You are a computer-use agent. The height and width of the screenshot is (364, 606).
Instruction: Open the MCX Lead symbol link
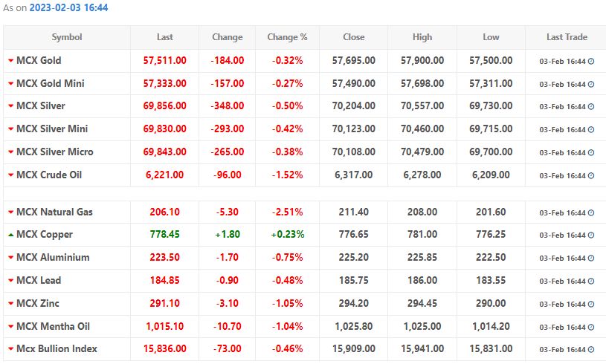coord(39,280)
